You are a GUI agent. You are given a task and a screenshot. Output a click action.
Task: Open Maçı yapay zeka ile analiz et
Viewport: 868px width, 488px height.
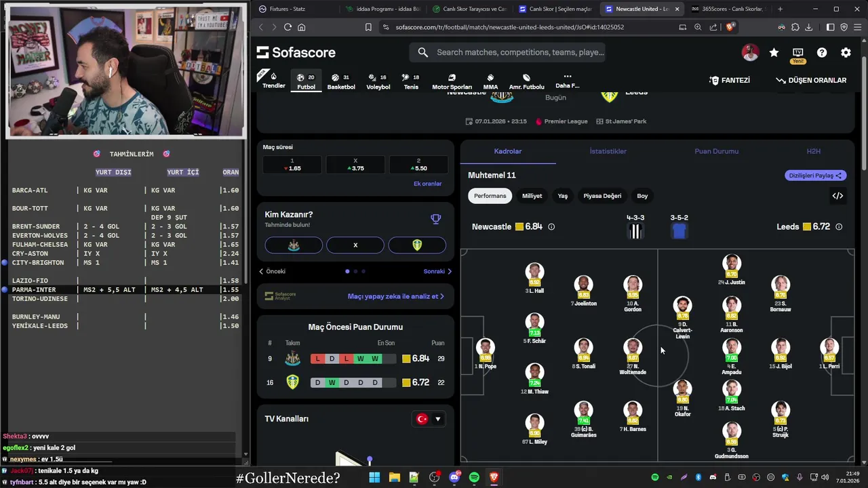[x=396, y=296]
